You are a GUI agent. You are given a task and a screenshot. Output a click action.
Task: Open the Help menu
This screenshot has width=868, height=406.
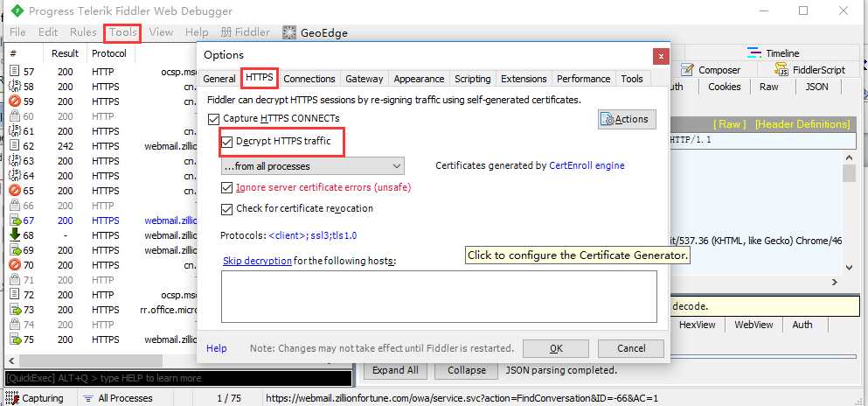coord(197,32)
